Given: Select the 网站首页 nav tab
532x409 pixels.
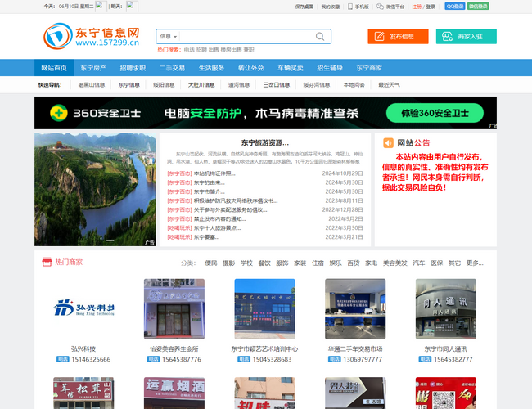Looking at the screenshot, I should pos(54,68).
